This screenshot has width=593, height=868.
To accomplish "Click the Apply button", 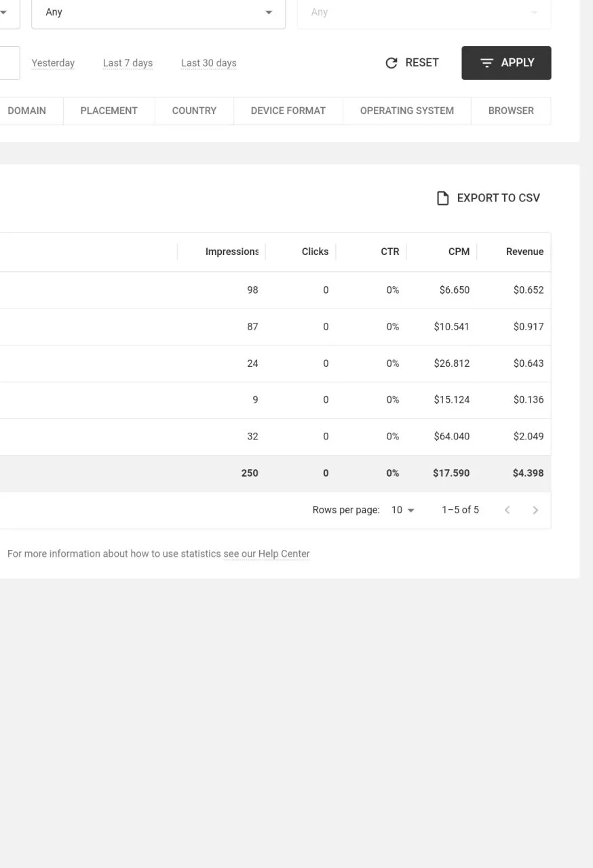I will [506, 63].
